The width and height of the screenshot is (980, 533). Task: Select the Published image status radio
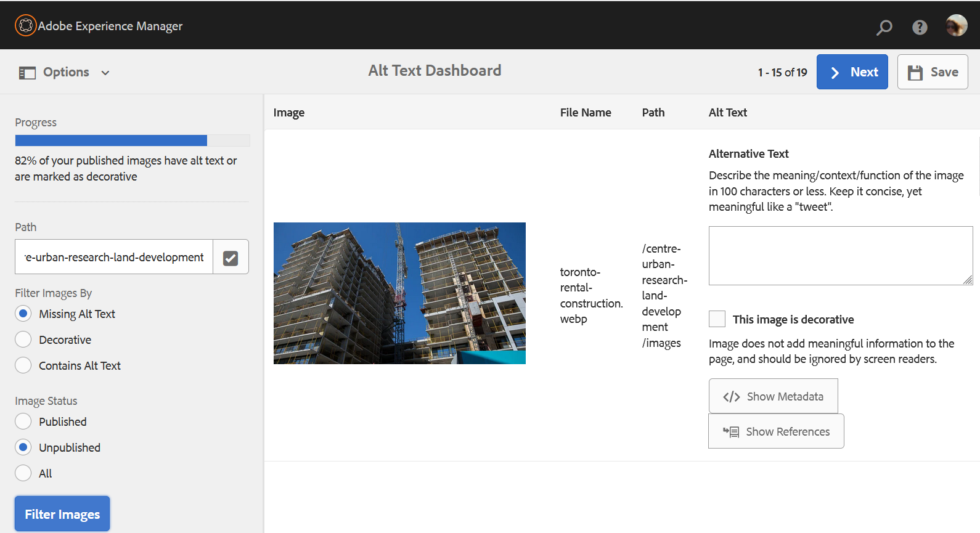[23, 421]
